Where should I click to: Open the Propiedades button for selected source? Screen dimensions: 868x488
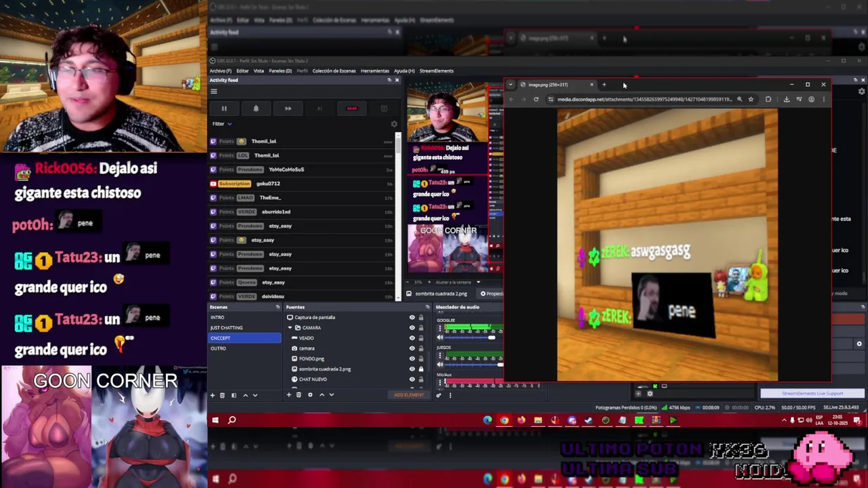coord(492,293)
